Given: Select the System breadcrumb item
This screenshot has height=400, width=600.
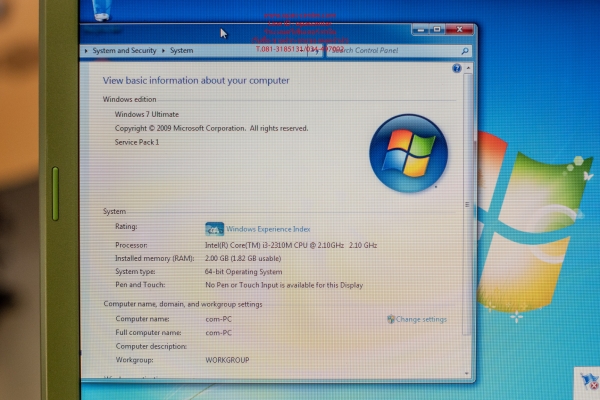Looking at the screenshot, I should coord(181,51).
